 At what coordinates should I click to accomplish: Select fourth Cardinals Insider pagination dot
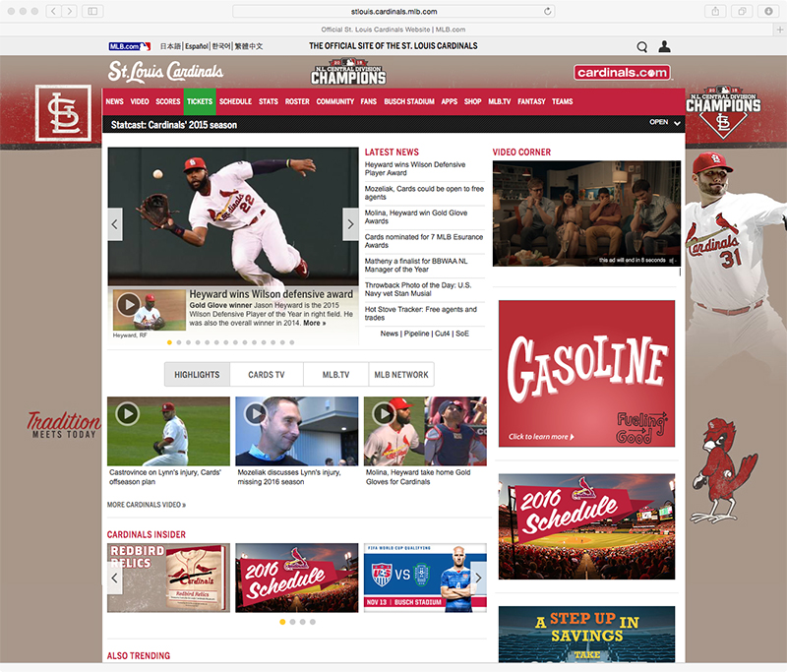313,622
